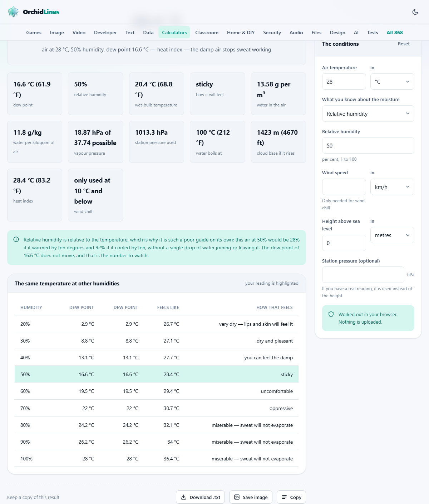Click the shield icon beside privacy notice
The width and height of the screenshot is (429, 504).
pos(331,315)
